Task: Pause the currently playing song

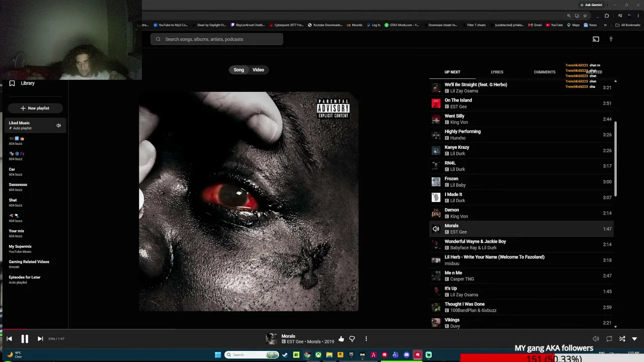Action: point(25,339)
